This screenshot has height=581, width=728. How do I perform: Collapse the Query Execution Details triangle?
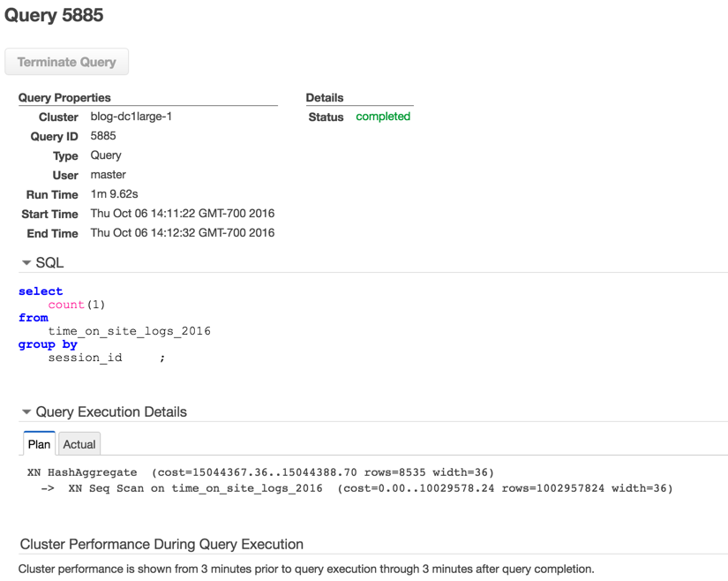click(26, 412)
